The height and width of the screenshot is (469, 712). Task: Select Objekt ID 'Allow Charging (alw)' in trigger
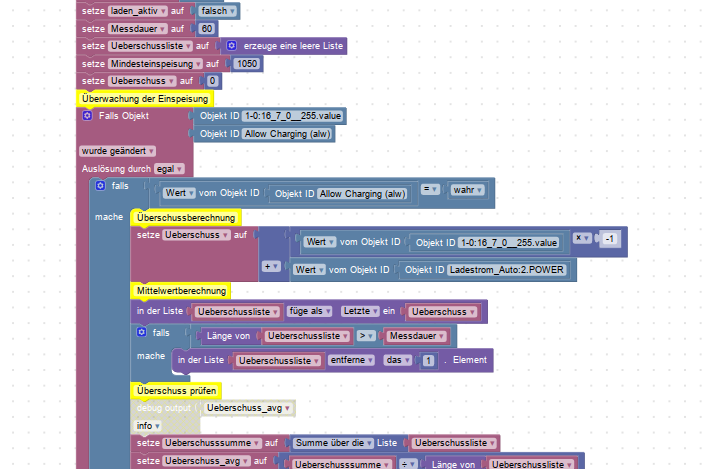(x=287, y=134)
